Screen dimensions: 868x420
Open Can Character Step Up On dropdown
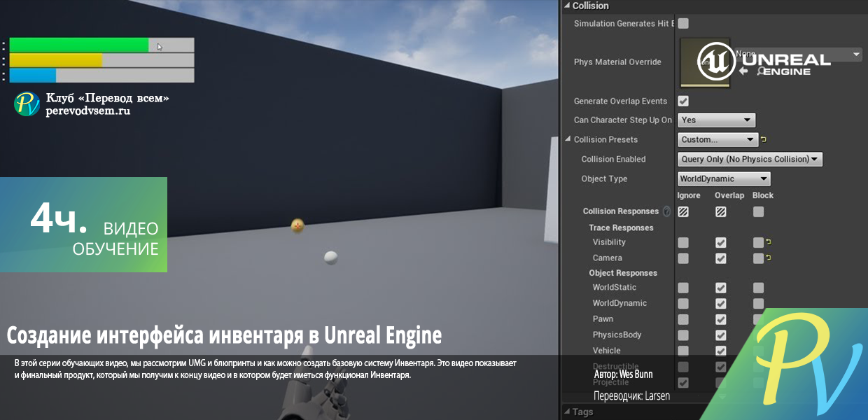pyautogui.click(x=717, y=120)
